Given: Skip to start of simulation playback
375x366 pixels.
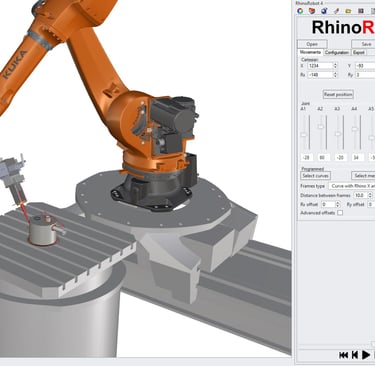Looking at the screenshot, I should click(344, 355).
